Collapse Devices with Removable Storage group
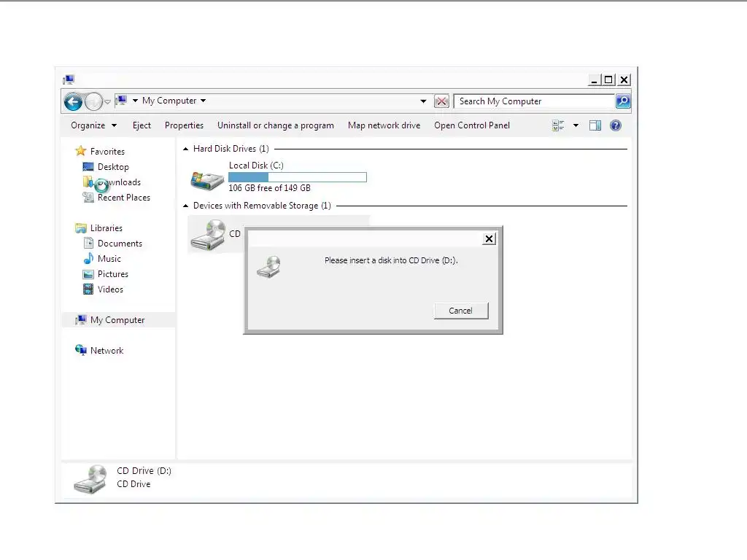This screenshot has height=560, width=747. [186, 206]
